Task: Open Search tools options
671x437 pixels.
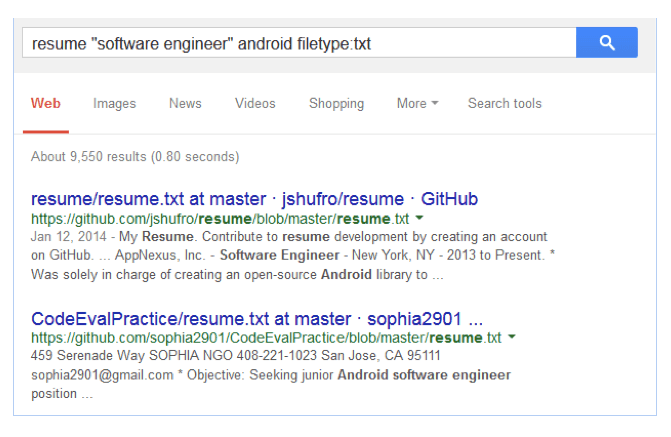Action: tap(505, 104)
